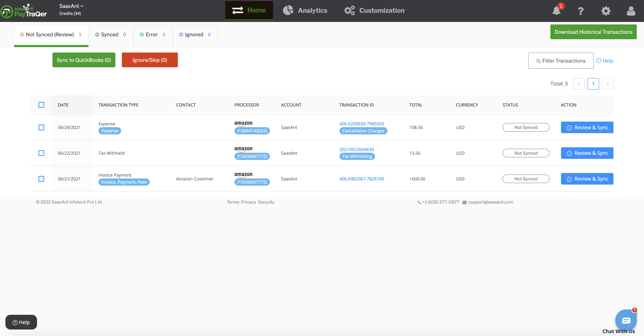Go to the next page arrow

[608, 84]
